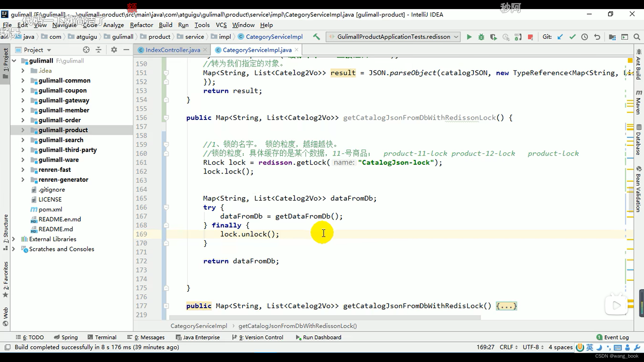The image size is (644, 362).
Task: Click the editor inspection status indicator
Action: (630, 61)
